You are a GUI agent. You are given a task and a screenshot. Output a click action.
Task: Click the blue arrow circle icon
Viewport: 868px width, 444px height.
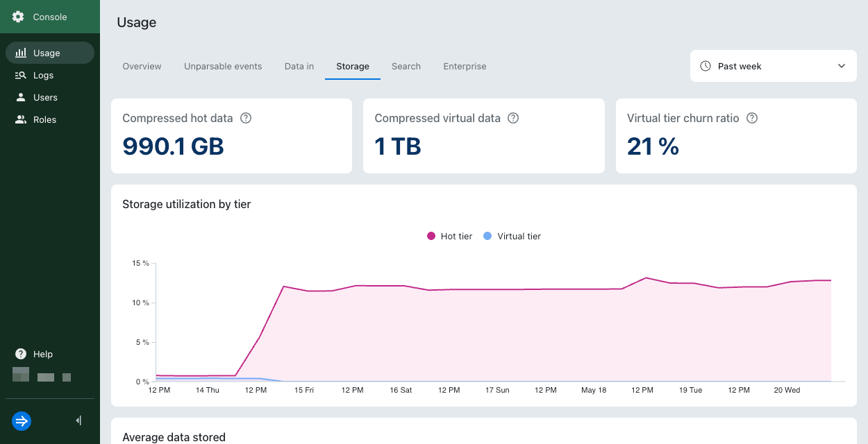click(x=22, y=420)
